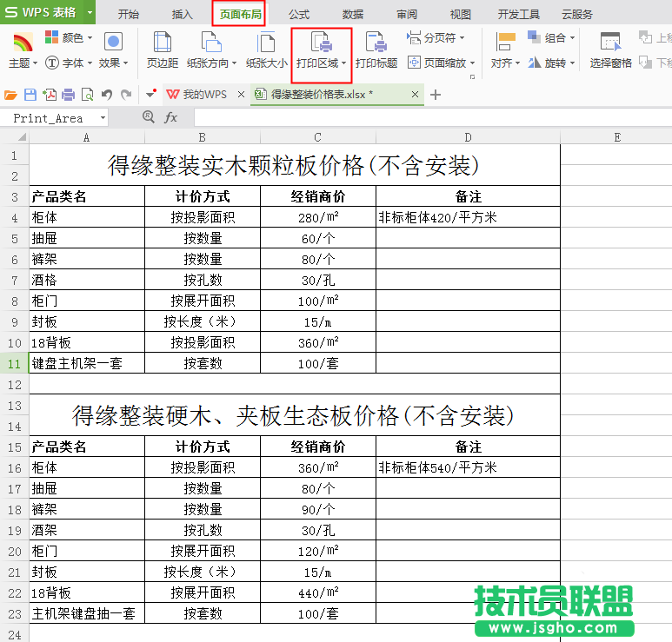Viewport: 672px width, 642px height.
Task: Click the print icon in quick toolbar
Action: [x=68, y=95]
